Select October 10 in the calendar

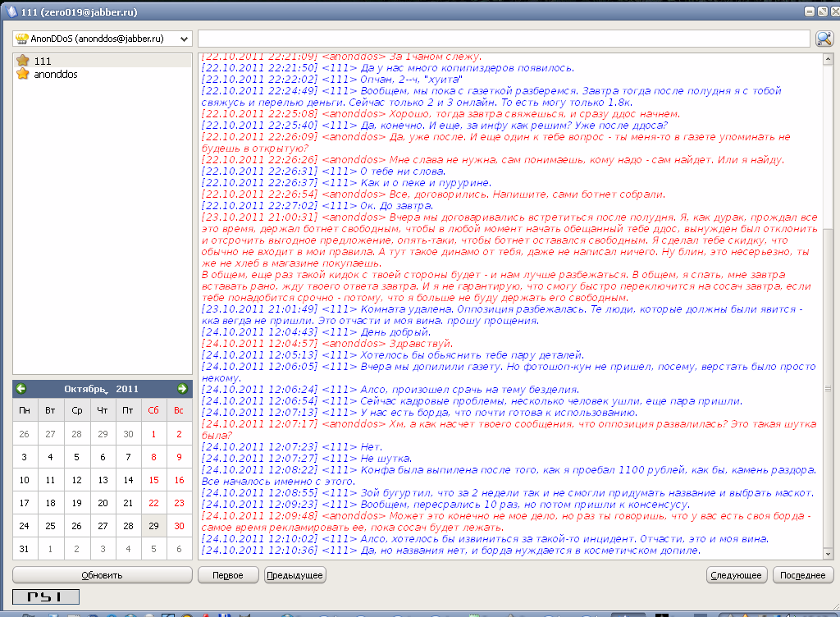25,480
